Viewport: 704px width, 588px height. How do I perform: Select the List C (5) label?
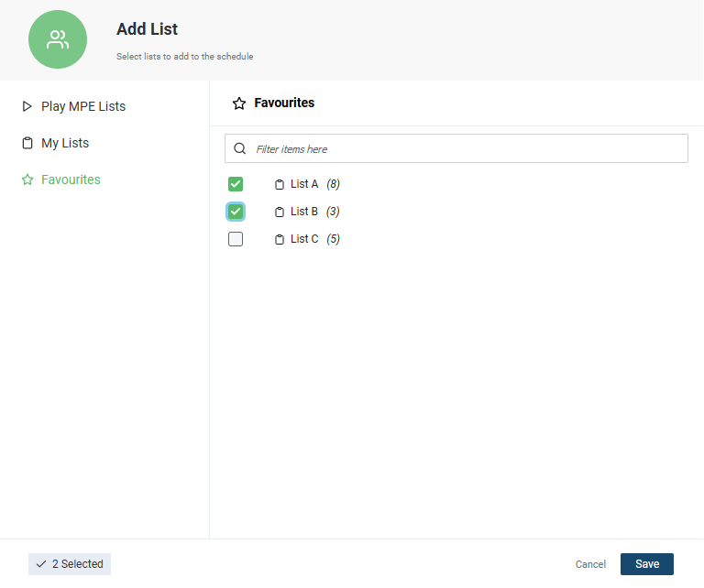315,239
